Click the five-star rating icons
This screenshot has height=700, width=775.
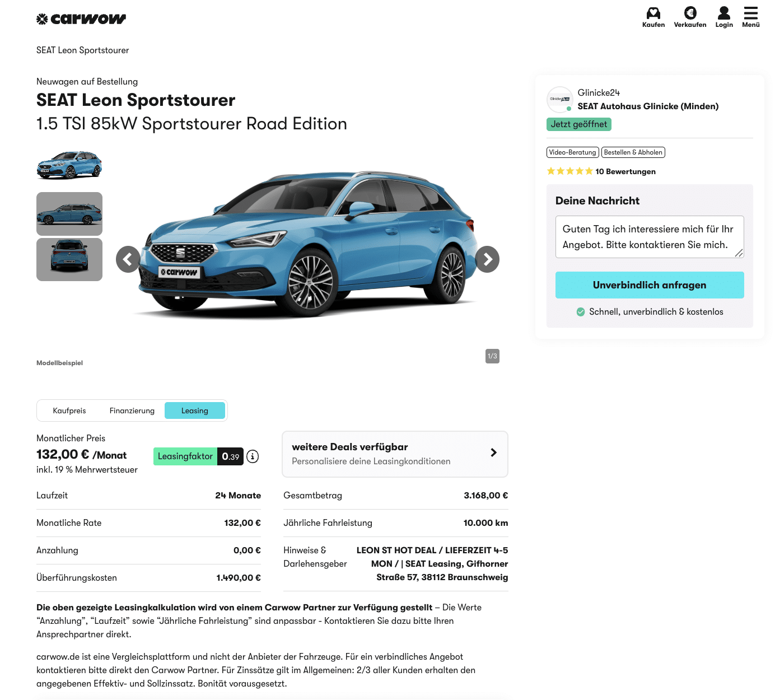click(x=569, y=171)
